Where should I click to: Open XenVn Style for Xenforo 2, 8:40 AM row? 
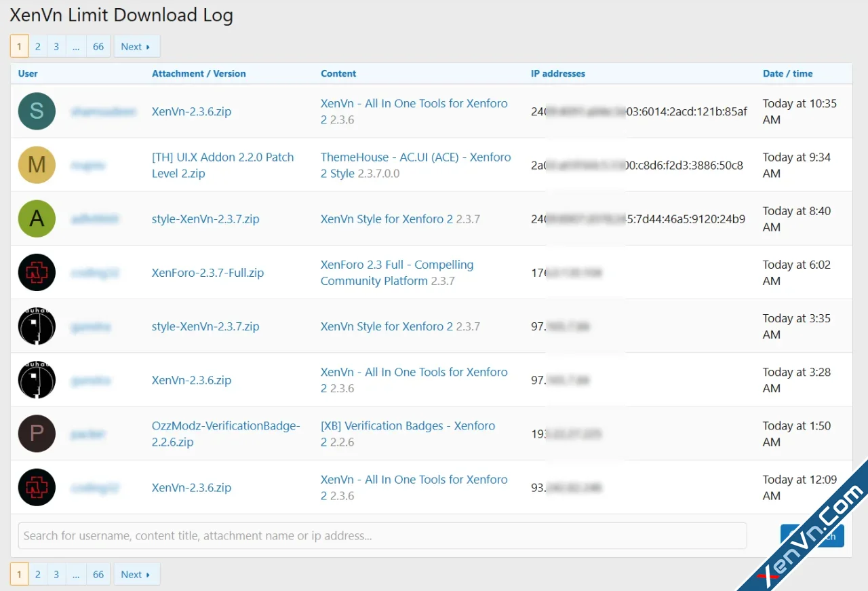[x=387, y=219]
